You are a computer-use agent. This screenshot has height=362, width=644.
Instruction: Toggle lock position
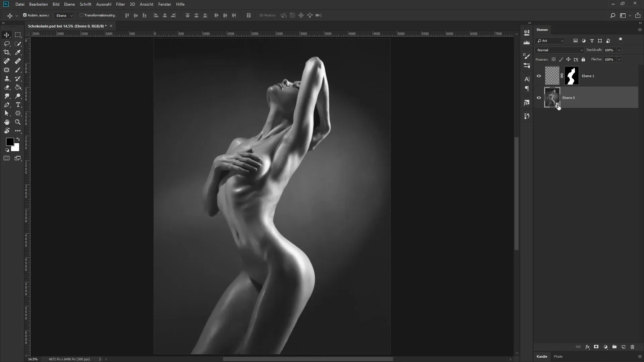[x=568, y=59]
